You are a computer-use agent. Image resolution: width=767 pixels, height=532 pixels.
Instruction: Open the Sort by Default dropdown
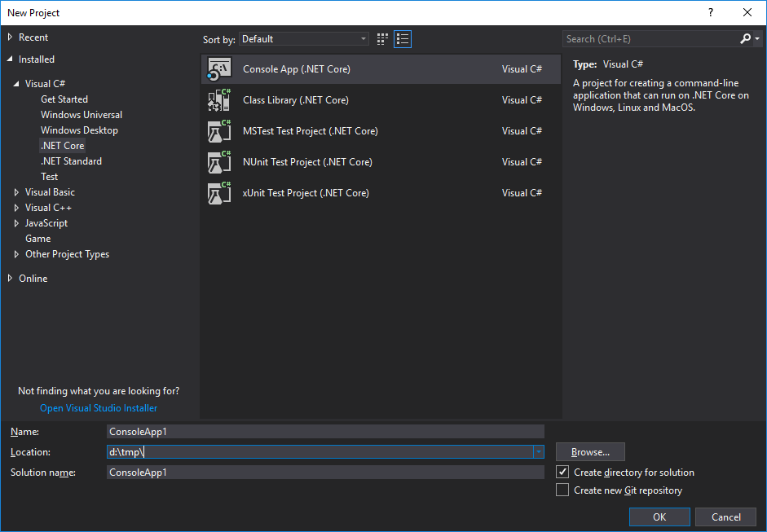(x=304, y=39)
